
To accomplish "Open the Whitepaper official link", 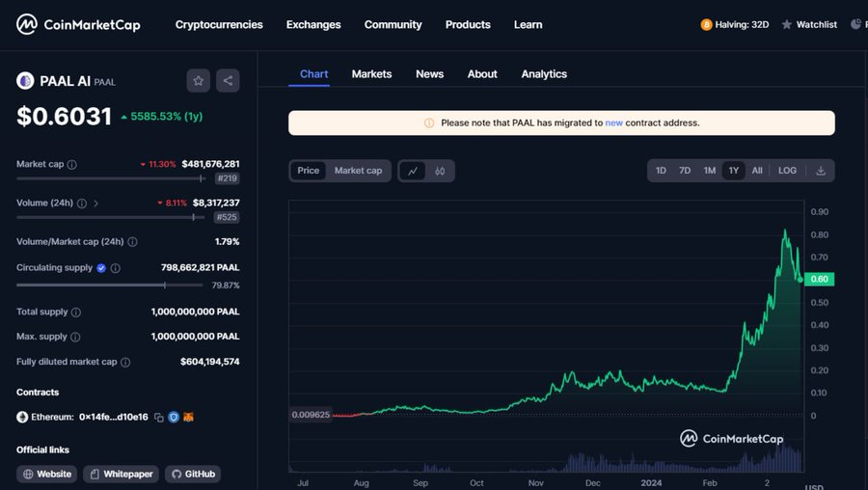I will tap(121, 475).
